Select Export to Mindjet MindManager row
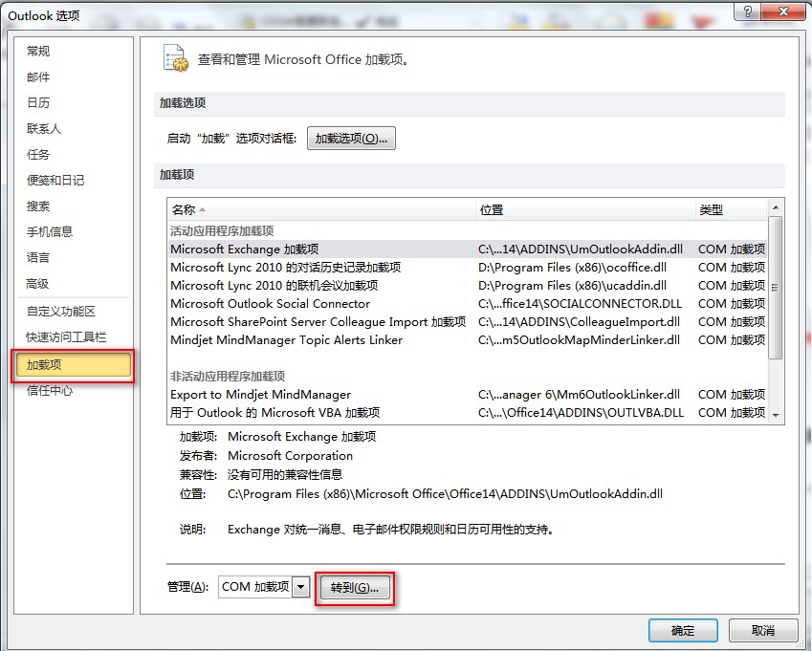The width and height of the screenshot is (812, 651). (468, 394)
